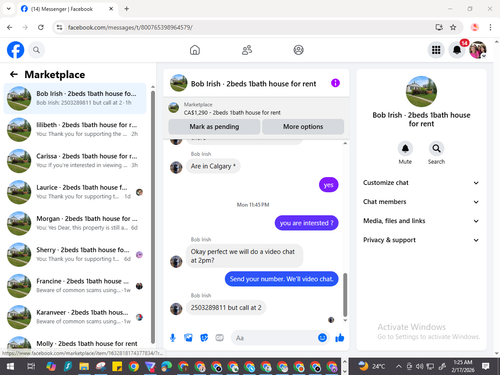The image size is (500, 375).
Task: Expand Chat members section
Action: pyautogui.click(x=421, y=202)
